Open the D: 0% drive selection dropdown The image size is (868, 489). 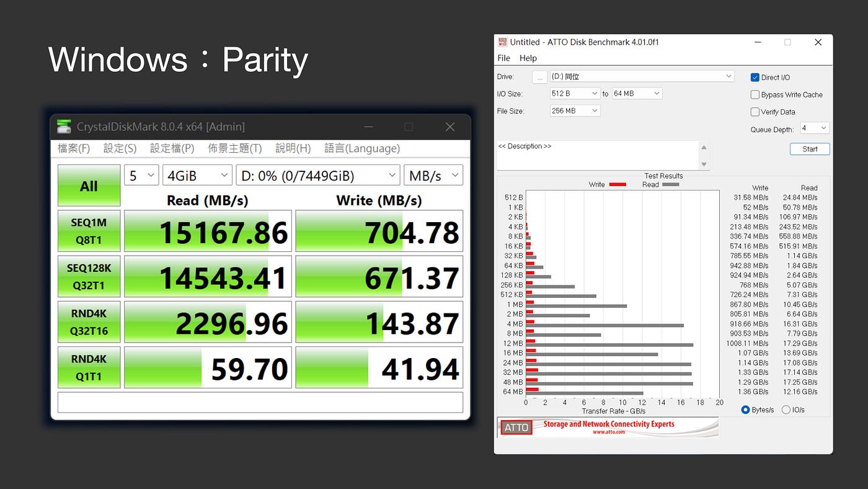point(317,176)
